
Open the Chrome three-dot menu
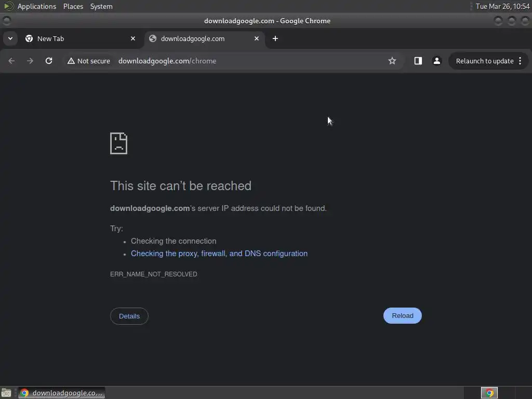pos(520,61)
